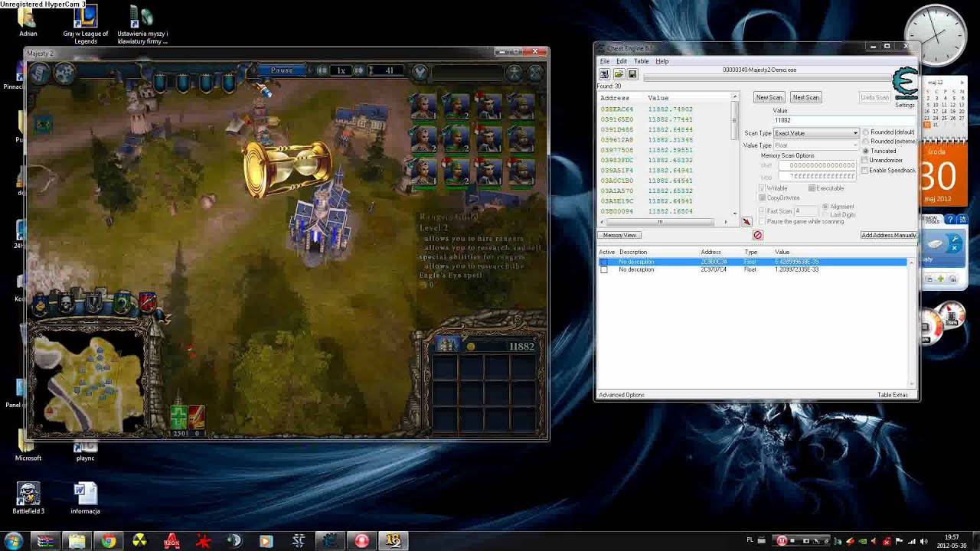Click the round chevron dropdown icon in game
Viewport: 980px width, 551px height.
click(x=420, y=72)
